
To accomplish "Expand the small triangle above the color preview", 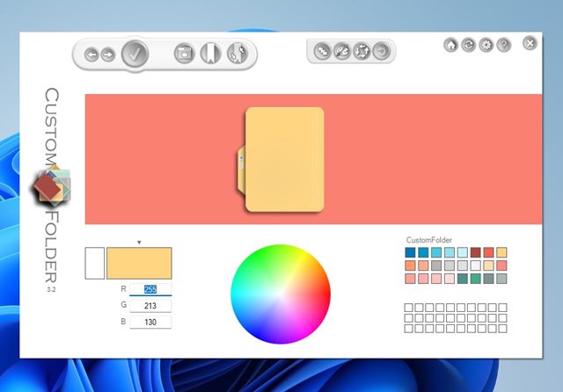I will coord(139,243).
